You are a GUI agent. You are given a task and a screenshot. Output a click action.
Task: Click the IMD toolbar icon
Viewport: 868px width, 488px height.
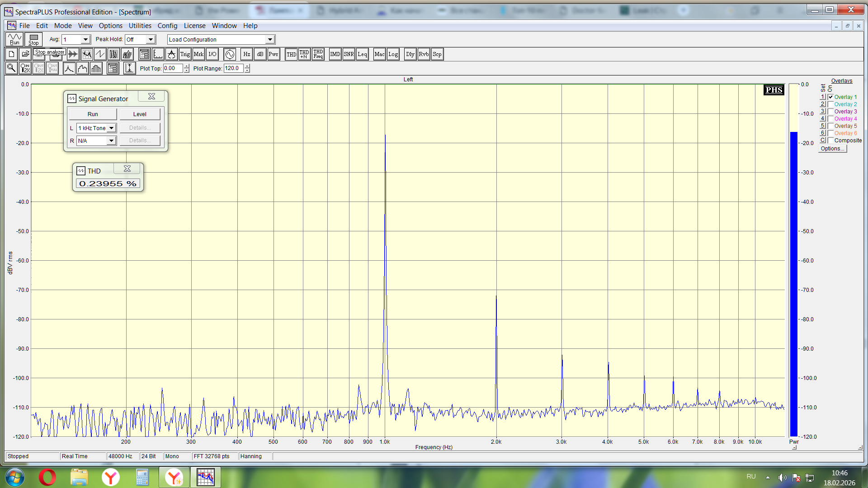[x=335, y=54]
